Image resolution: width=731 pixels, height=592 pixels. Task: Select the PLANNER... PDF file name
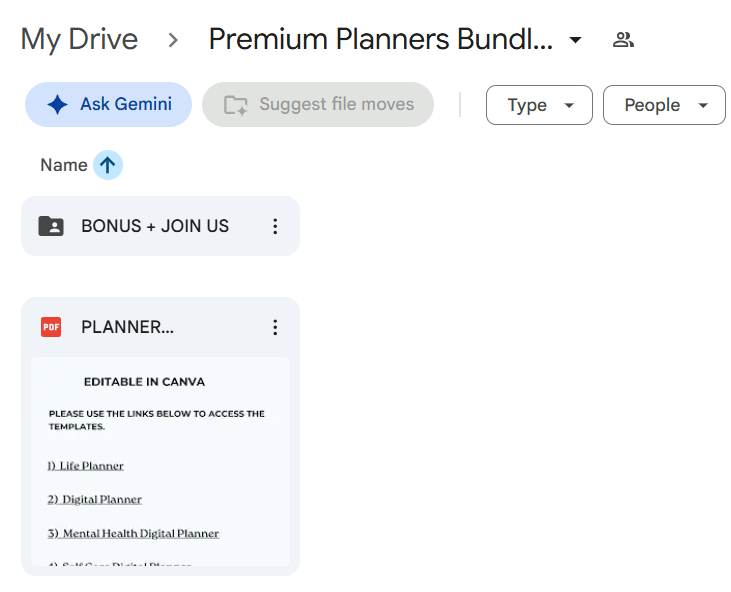[x=127, y=327]
